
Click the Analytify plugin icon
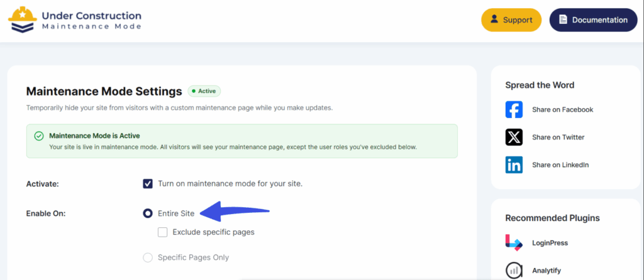pos(514,271)
